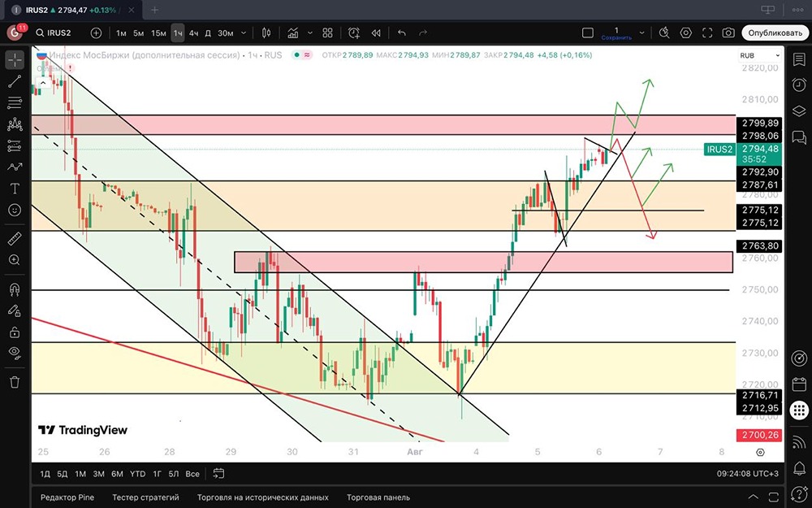Switch to the 4ч timeframe
This screenshot has width=812, height=508.
tap(194, 33)
